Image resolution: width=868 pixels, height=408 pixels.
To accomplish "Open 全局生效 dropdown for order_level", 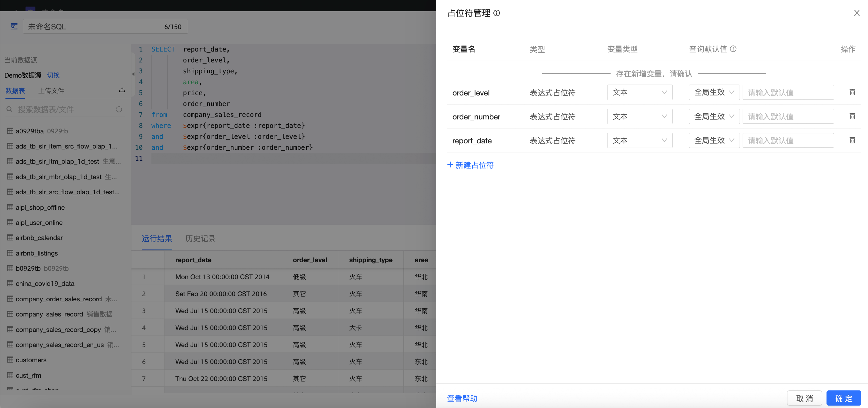I will click(x=714, y=92).
